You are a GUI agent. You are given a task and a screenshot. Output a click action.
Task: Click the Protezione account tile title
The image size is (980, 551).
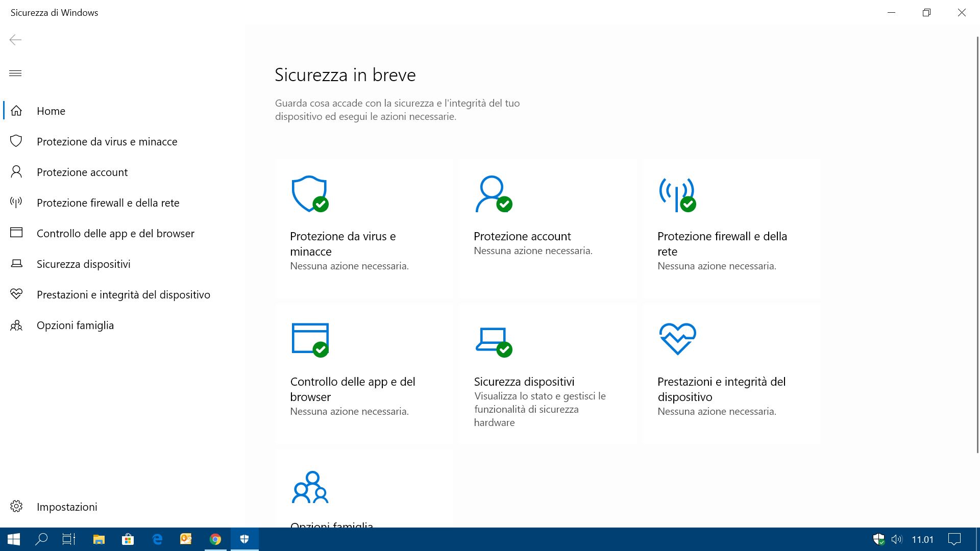522,236
